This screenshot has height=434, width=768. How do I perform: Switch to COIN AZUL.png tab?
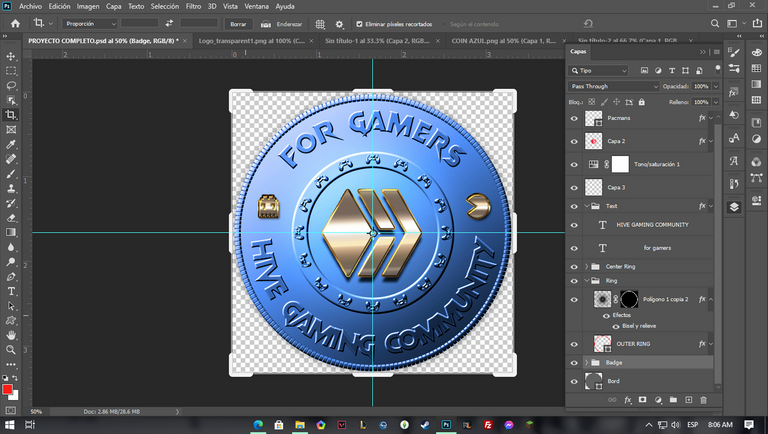(504, 41)
